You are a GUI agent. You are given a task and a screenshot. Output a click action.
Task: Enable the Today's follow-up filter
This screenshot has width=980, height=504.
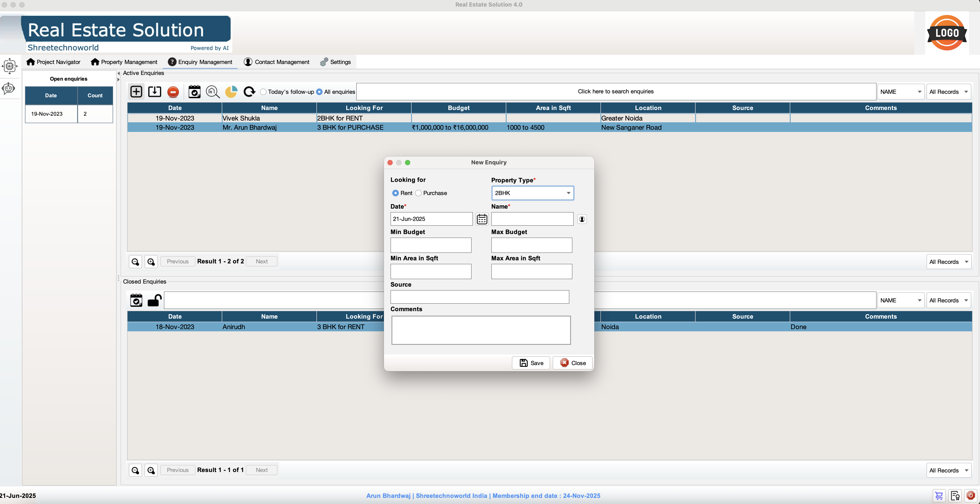click(x=263, y=92)
